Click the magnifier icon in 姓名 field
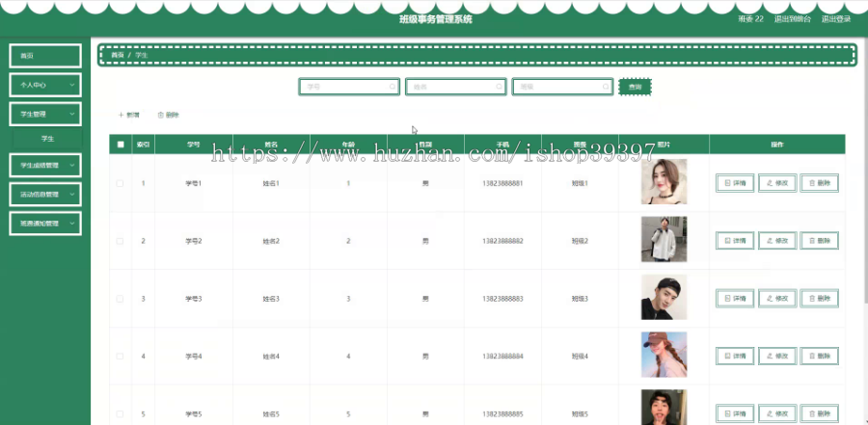 (x=499, y=87)
